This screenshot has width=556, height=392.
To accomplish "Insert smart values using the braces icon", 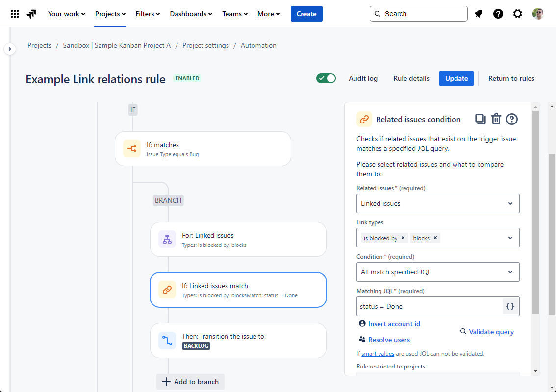I will pyautogui.click(x=510, y=306).
